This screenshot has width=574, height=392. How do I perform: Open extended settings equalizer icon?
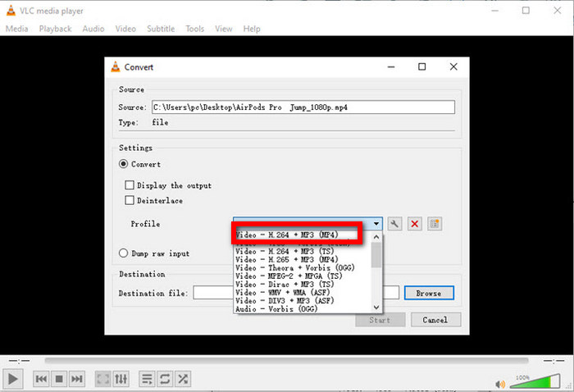[x=121, y=379]
